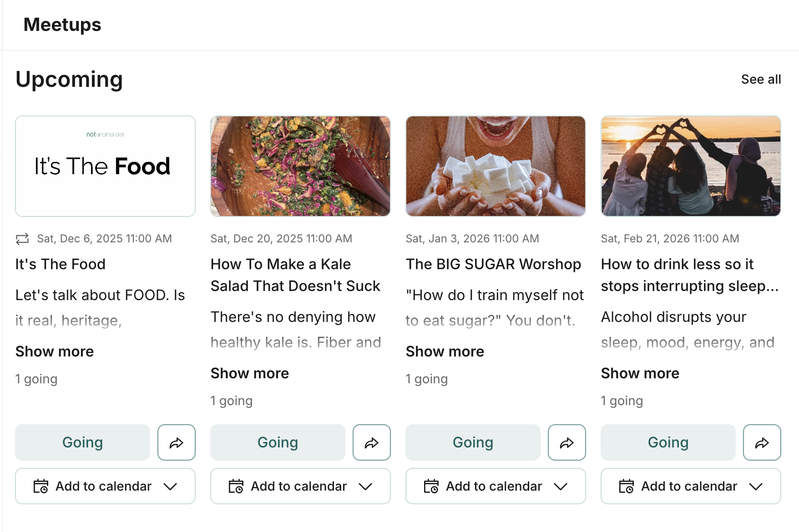799x532 pixels.
Task: Share The BIG SUGAR Worshop event
Action: click(567, 442)
